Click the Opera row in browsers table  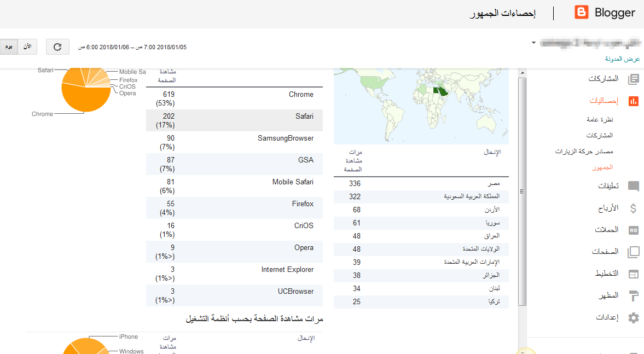[234, 252]
